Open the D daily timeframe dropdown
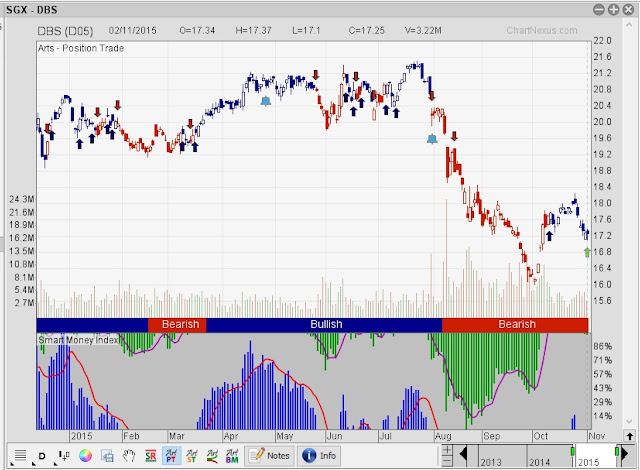 click(42, 456)
